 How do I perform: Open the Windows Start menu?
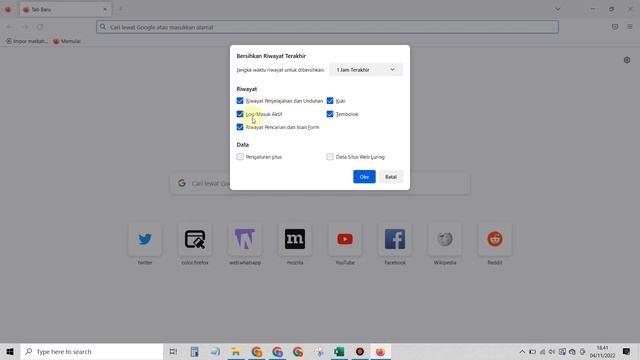(10, 351)
